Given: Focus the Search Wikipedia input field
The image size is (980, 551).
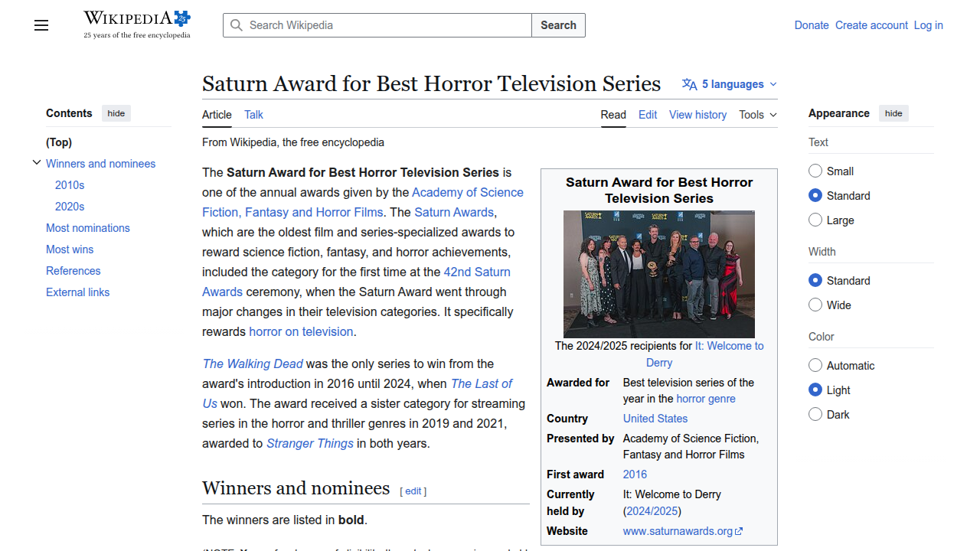Looking at the screenshot, I should [377, 25].
